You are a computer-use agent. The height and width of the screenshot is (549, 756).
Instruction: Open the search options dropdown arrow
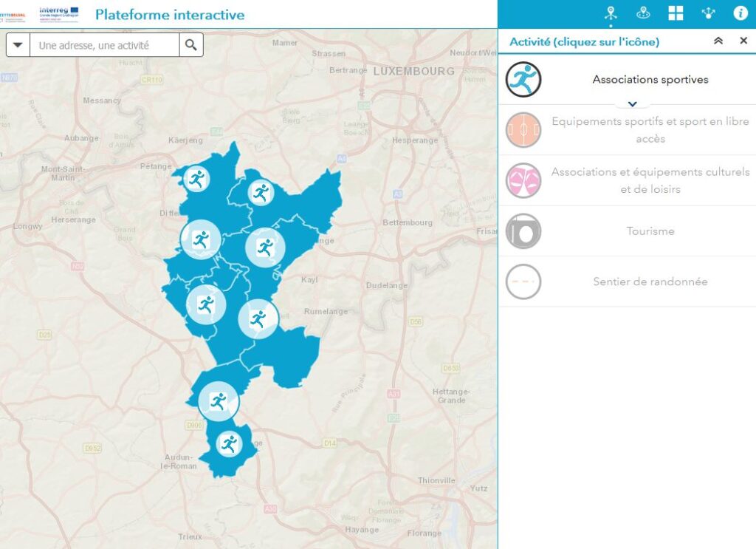click(18, 44)
